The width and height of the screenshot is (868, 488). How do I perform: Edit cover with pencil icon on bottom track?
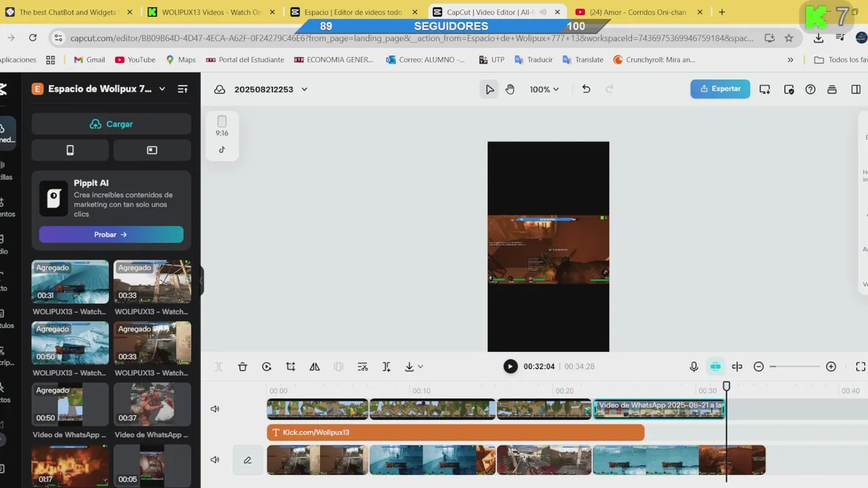(x=248, y=460)
